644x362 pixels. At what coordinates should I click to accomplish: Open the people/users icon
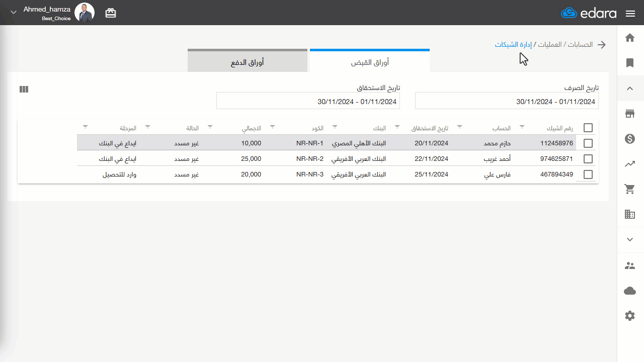click(x=630, y=265)
